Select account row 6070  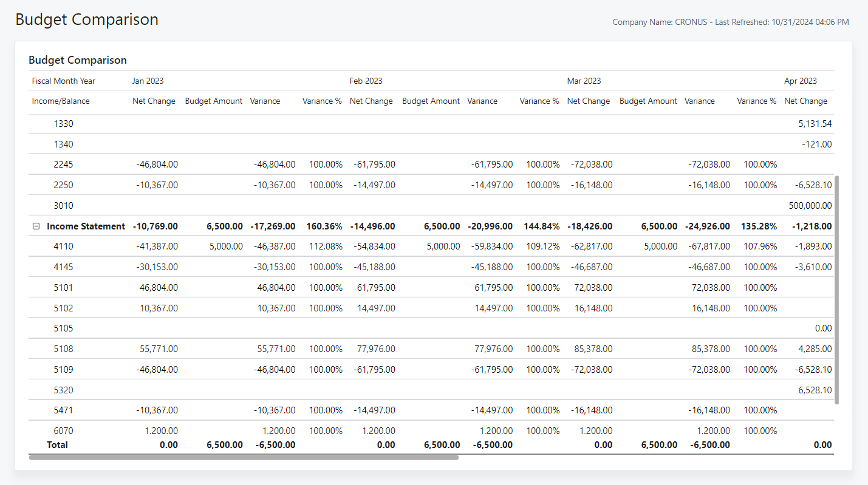point(62,430)
